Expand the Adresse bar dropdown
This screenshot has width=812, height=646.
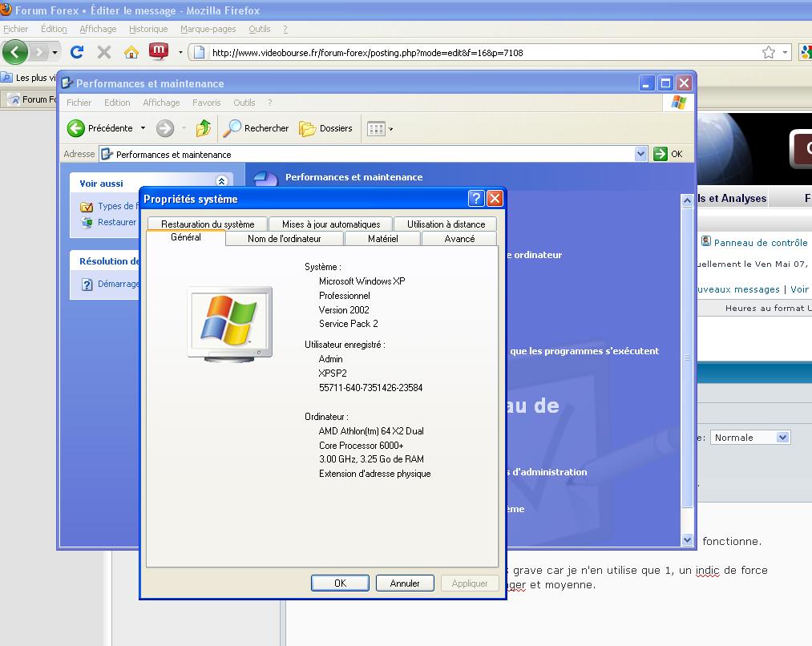pos(640,154)
